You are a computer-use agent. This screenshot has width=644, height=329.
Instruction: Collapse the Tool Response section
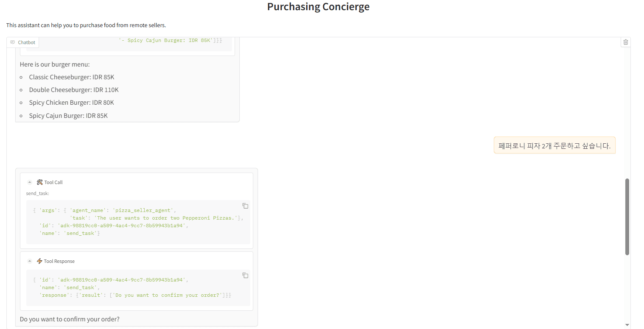(x=30, y=261)
